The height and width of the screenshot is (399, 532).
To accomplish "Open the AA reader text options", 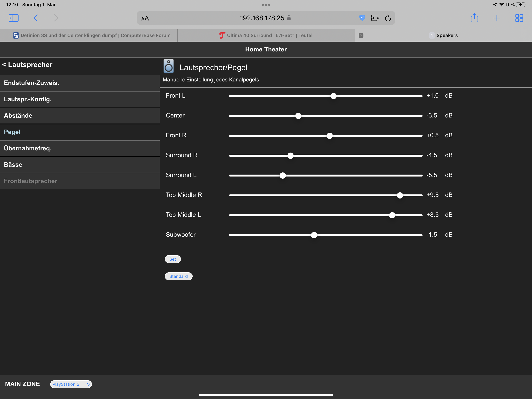I will (x=145, y=18).
